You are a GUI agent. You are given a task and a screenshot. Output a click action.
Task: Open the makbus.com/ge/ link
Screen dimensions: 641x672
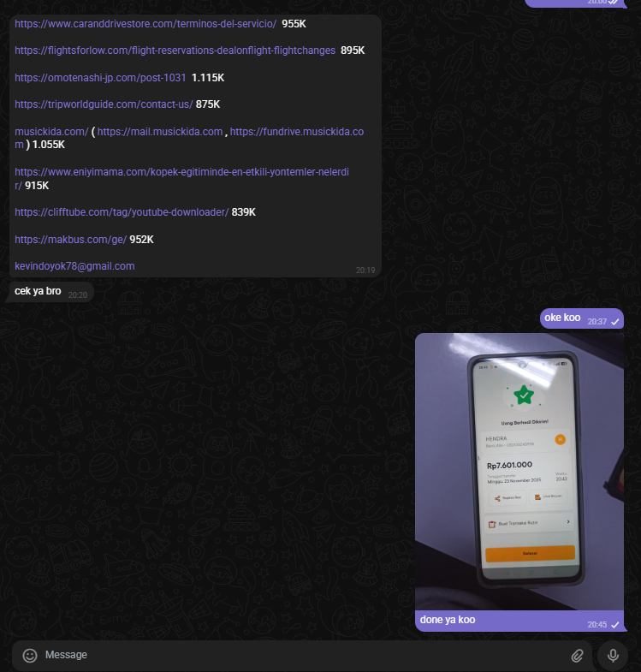coord(71,240)
